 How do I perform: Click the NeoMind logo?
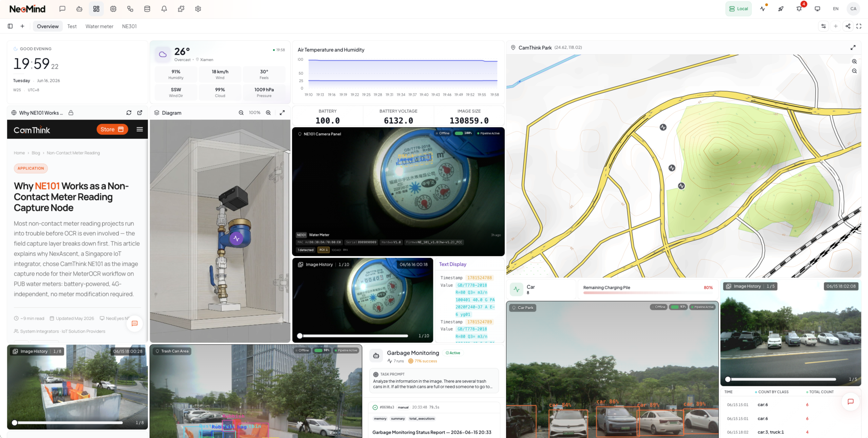27,9
